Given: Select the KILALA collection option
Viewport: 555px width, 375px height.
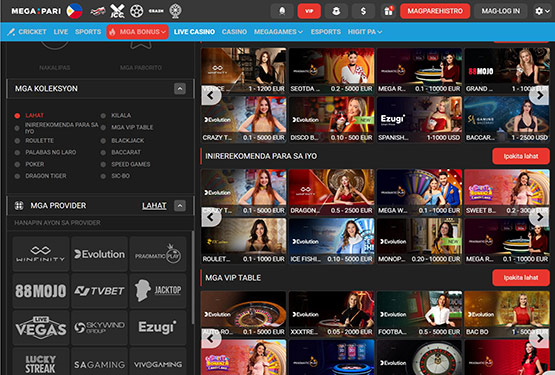Looking at the screenshot, I should point(116,115).
